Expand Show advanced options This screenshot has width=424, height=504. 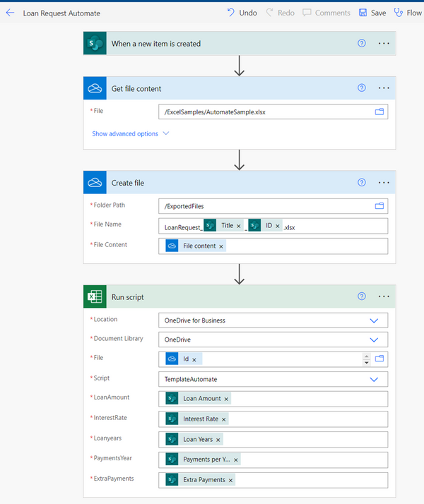tap(130, 133)
